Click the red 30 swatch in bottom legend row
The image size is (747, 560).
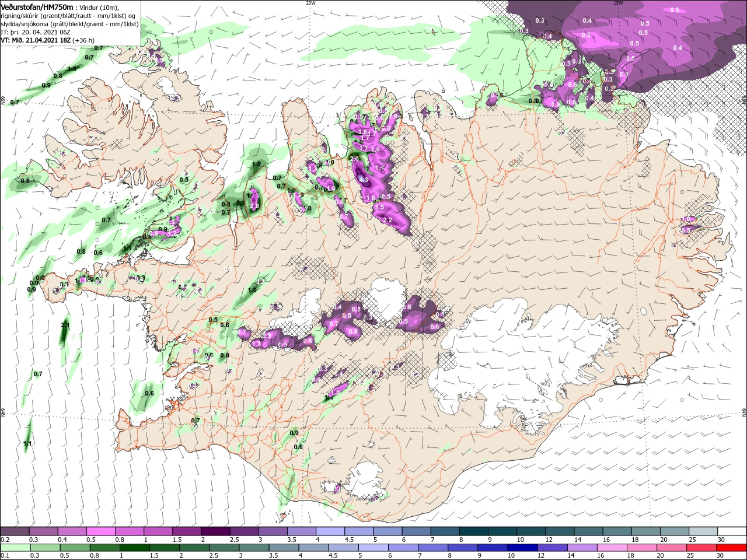tap(732, 547)
